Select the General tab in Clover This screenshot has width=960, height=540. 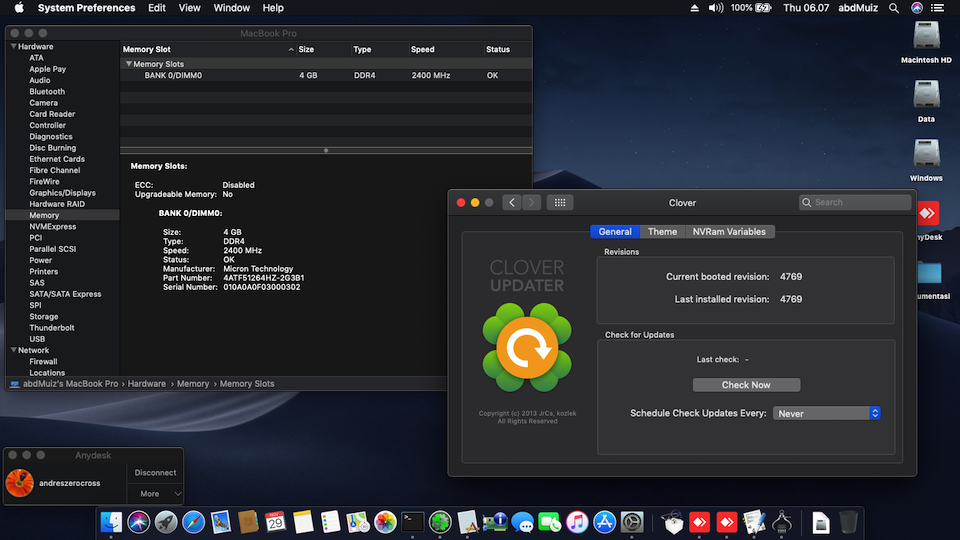(615, 231)
